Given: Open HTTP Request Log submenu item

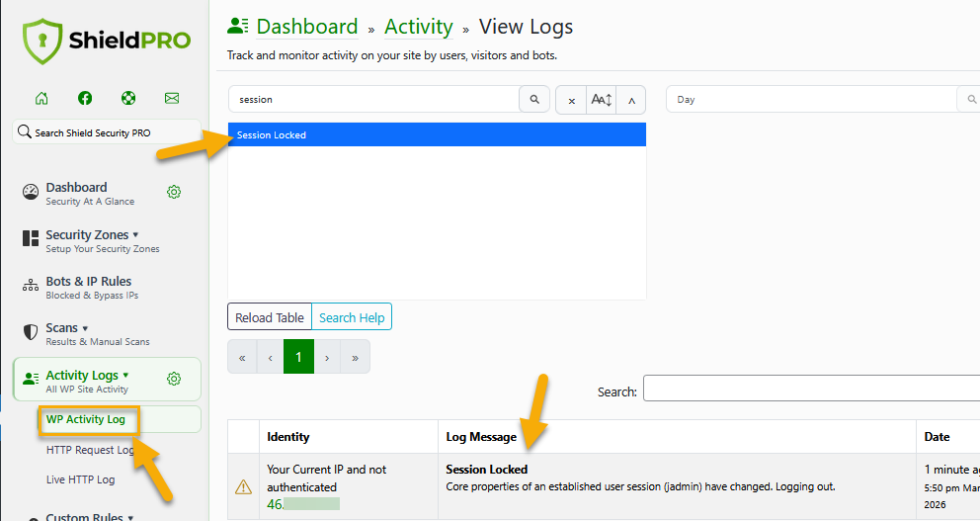Looking at the screenshot, I should click(90, 450).
